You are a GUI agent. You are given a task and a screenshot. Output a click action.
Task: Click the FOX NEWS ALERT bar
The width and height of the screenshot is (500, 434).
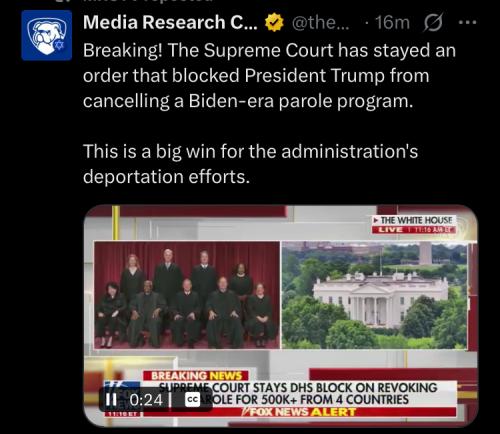click(299, 412)
